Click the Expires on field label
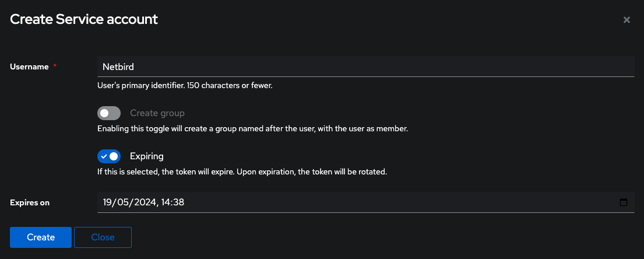 coord(30,202)
